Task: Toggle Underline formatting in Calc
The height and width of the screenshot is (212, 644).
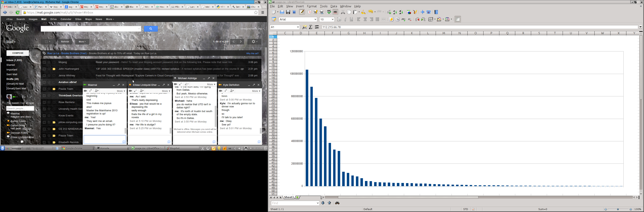Action: click(x=352, y=19)
